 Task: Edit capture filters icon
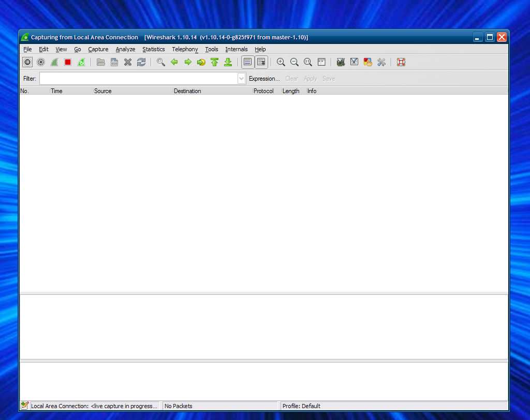[341, 62]
